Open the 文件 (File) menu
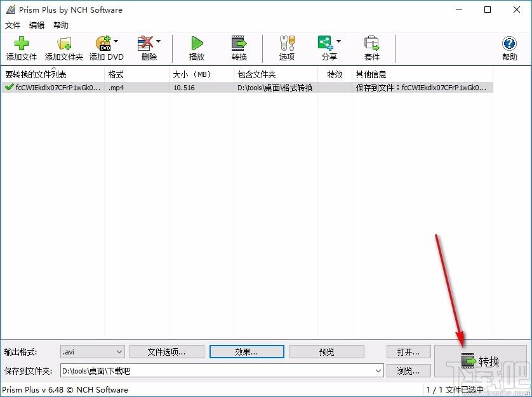This screenshot has width=532, height=397. pos(13,25)
